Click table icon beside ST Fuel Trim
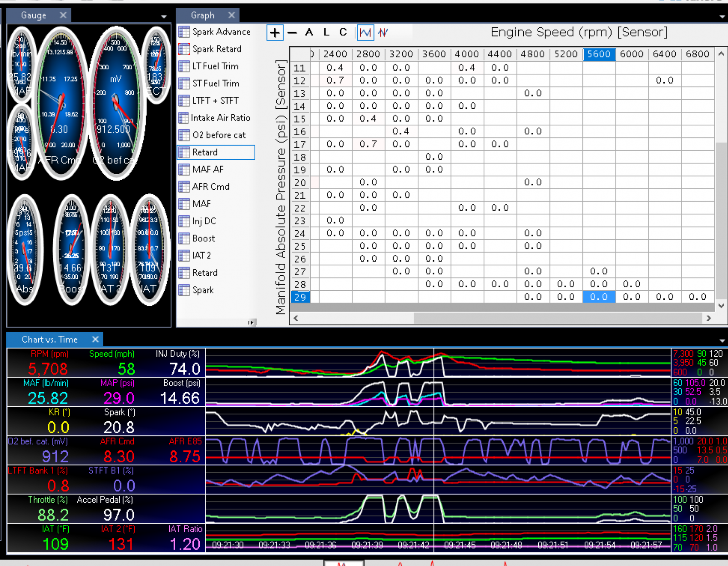The height and width of the screenshot is (566, 728). click(184, 84)
